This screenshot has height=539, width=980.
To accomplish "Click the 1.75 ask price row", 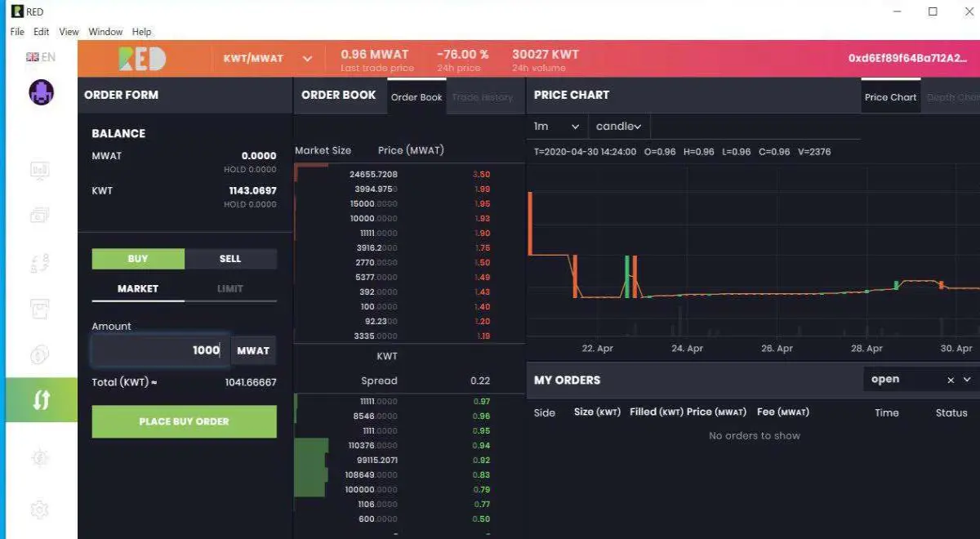I will click(409, 247).
